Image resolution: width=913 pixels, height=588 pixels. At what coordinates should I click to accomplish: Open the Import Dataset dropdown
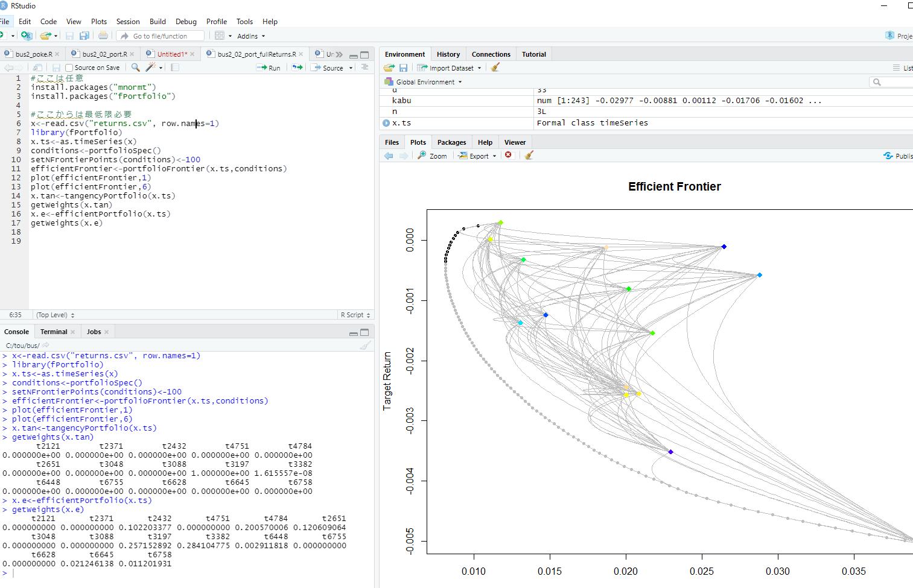click(450, 68)
